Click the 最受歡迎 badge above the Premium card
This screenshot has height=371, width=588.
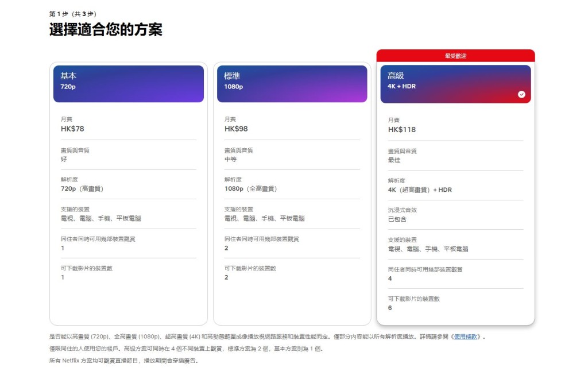[x=455, y=55]
